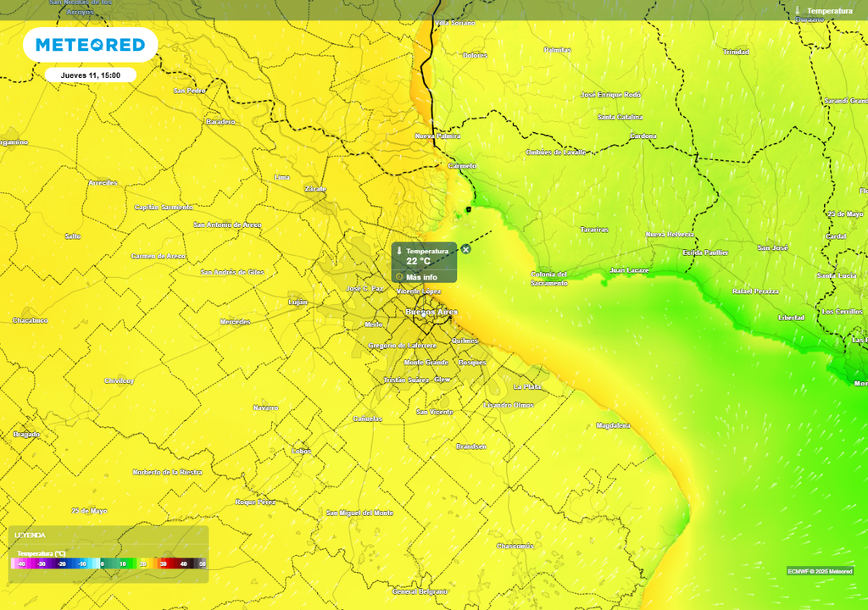Click the 20 segment on the temperature color scale

click(x=143, y=563)
